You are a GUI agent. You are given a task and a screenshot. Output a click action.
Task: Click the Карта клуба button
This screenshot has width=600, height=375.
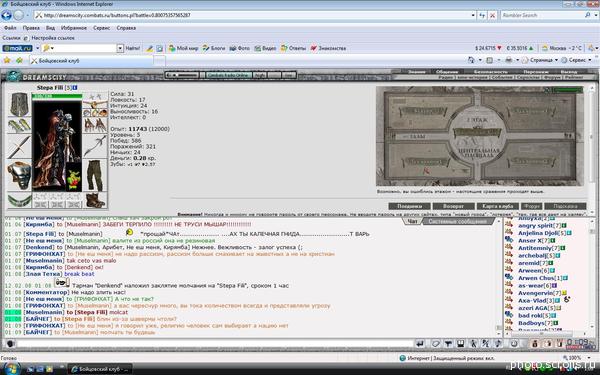pos(498,206)
